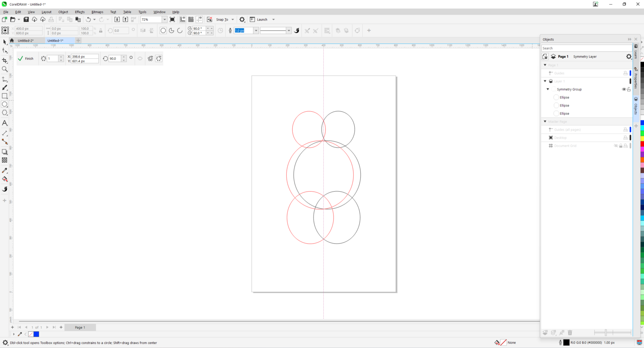
Task: Select the Polygon tool
Action: 5,113
